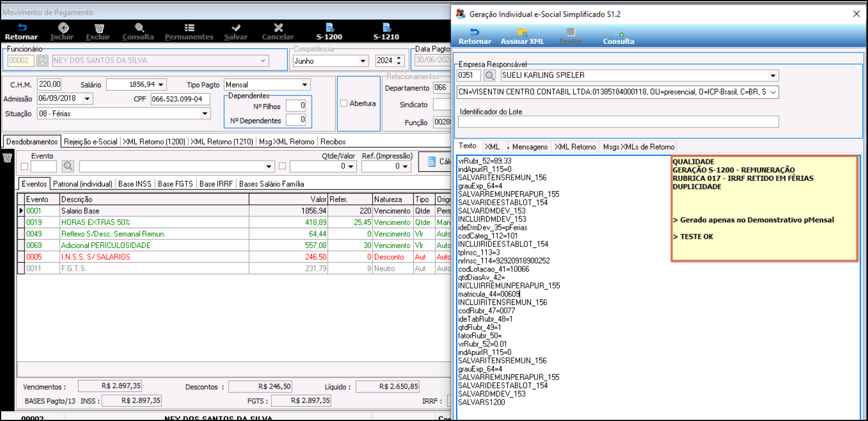Switch to the Rejeição e-Social tab

pyautogui.click(x=90, y=142)
